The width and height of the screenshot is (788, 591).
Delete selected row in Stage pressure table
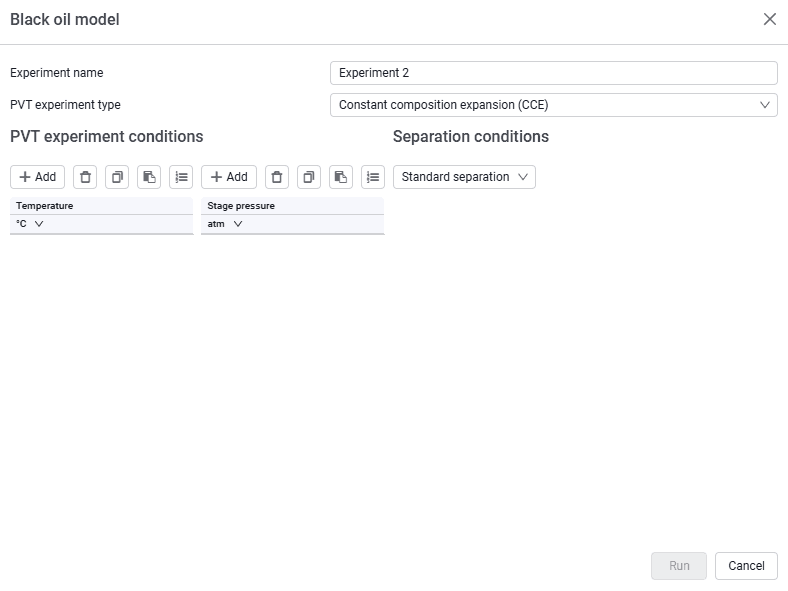click(x=277, y=177)
